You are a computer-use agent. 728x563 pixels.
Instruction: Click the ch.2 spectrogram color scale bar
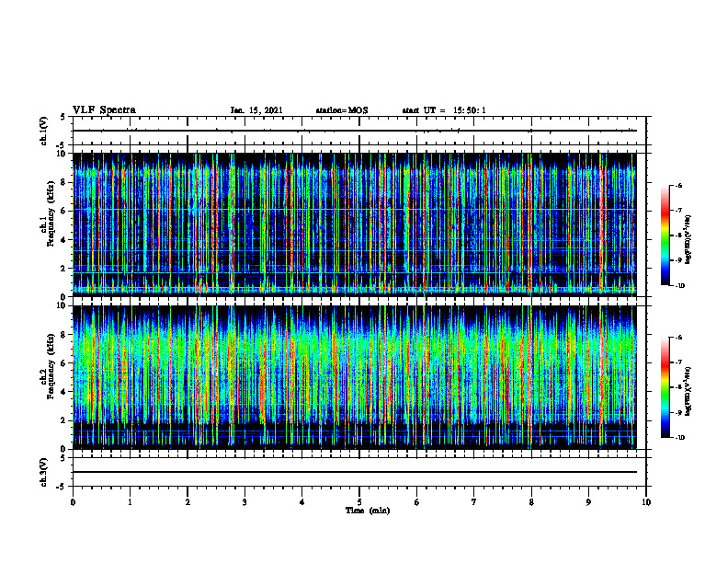(x=665, y=387)
